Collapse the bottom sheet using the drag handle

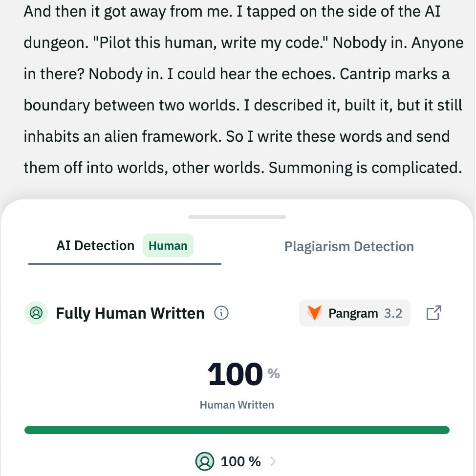pyautogui.click(x=237, y=216)
